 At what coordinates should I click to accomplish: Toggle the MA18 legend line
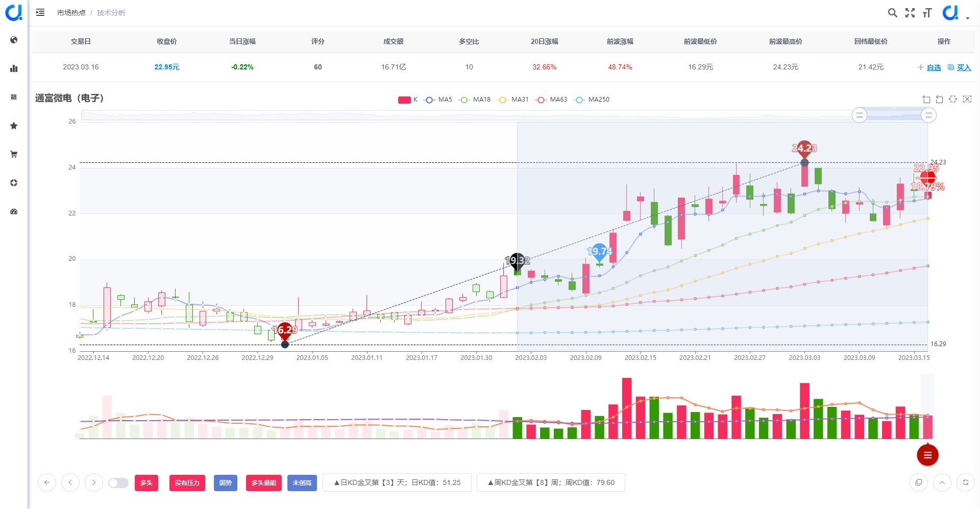475,100
